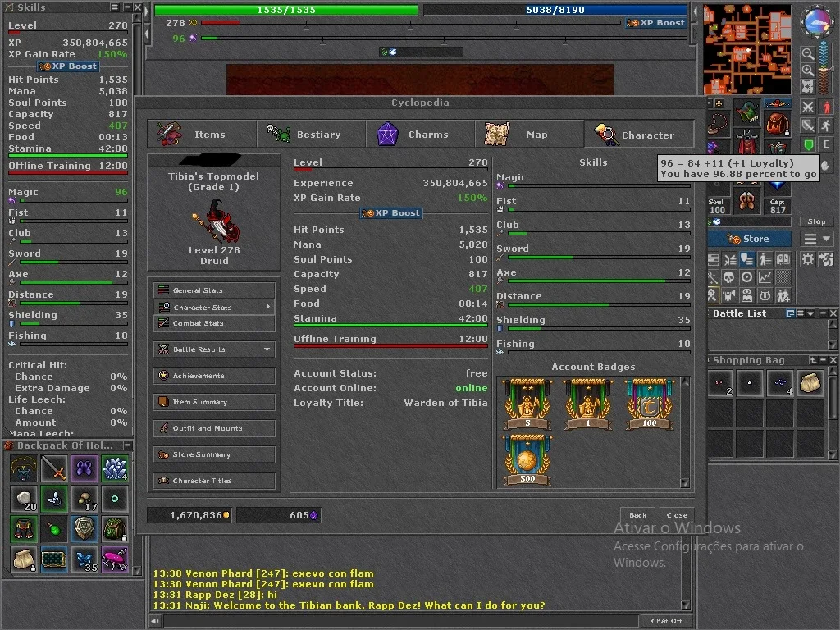Click the Back button in Cyclopedia
Image resolution: width=840 pixels, height=630 pixels.
point(638,515)
